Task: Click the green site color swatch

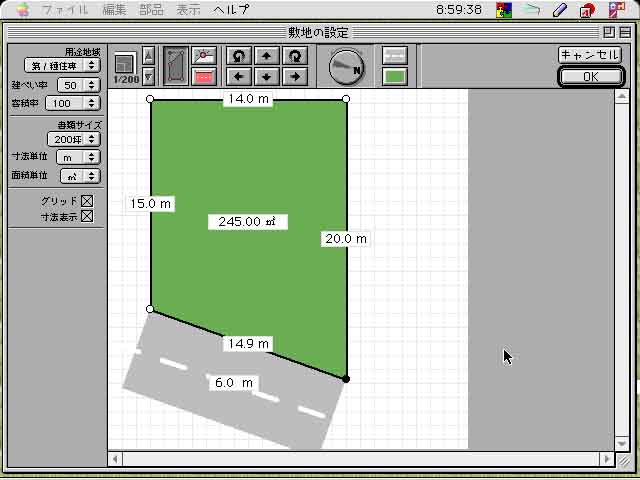Action: pyautogui.click(x=395, y=76)
